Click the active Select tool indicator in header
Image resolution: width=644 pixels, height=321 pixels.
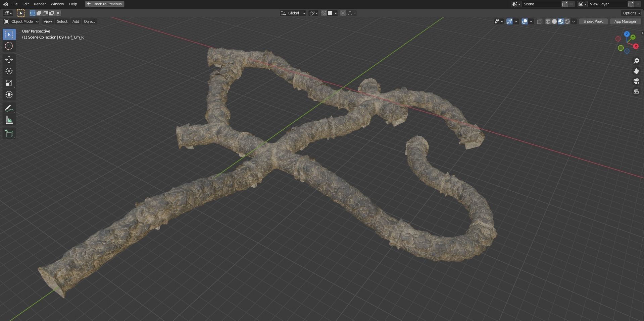pyautogui.click(x=20, y=13)
